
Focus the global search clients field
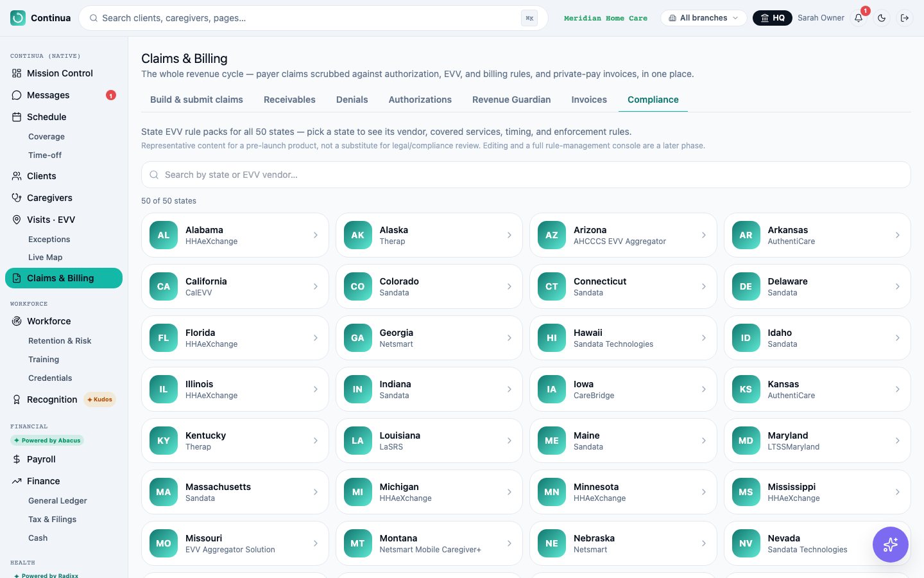point(313,18)
